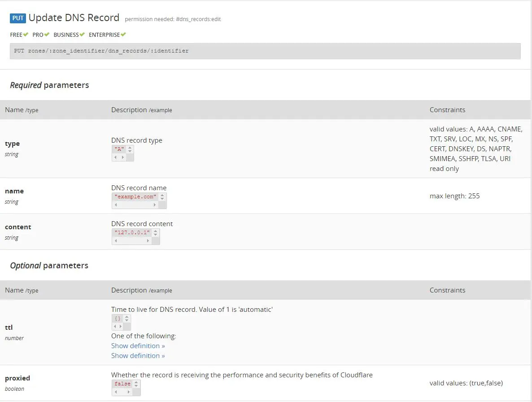The image size is (532, 402).
Task: Click the "false" example box for proxied
Action: tap(122, 384)
